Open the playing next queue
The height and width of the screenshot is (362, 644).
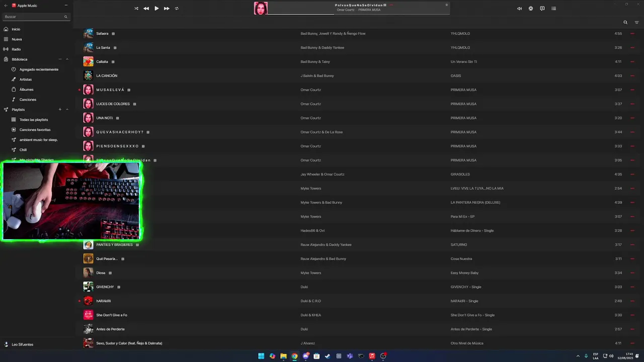point(554,9)
